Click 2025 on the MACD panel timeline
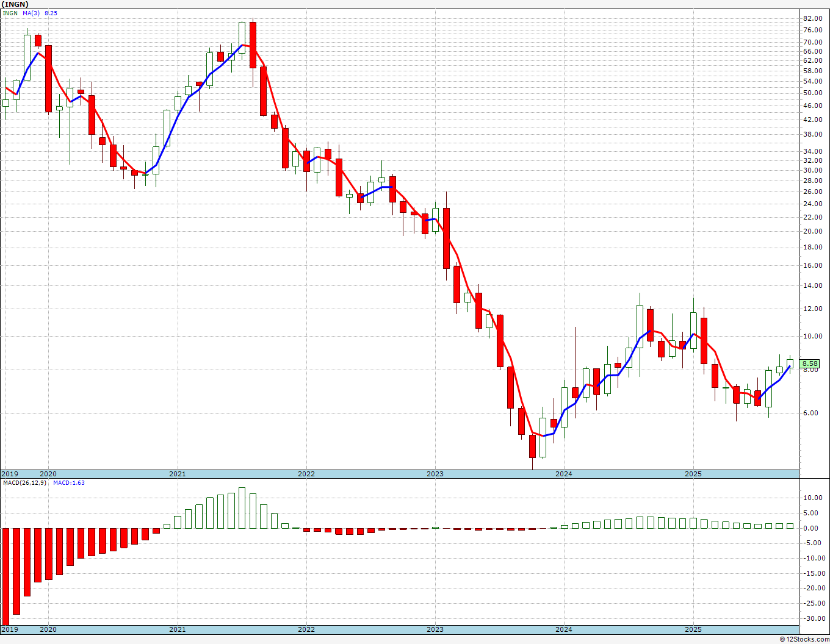Screen dimensions: 830x644 click(693, 629)
